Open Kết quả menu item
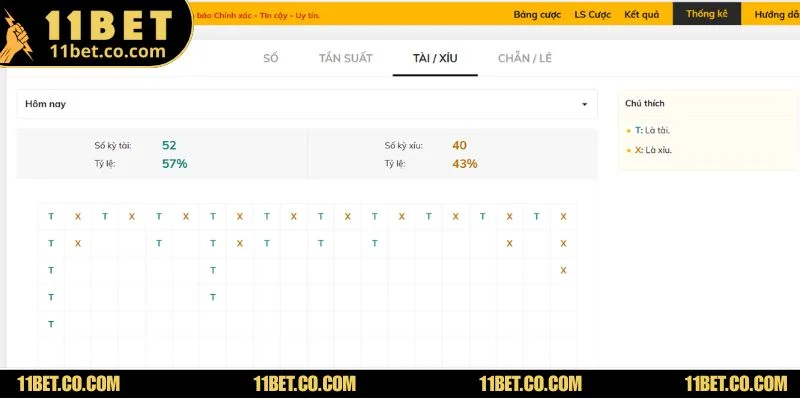 [645, 14]
